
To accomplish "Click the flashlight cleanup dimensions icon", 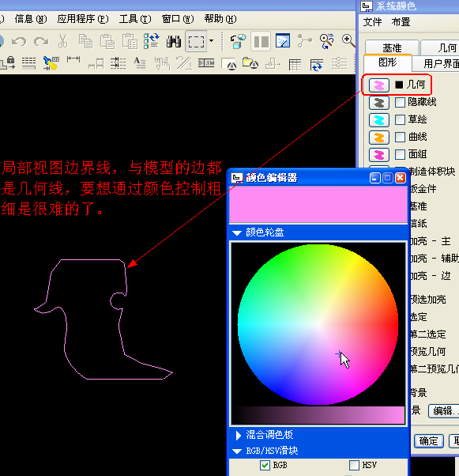I will pos(51,63).
